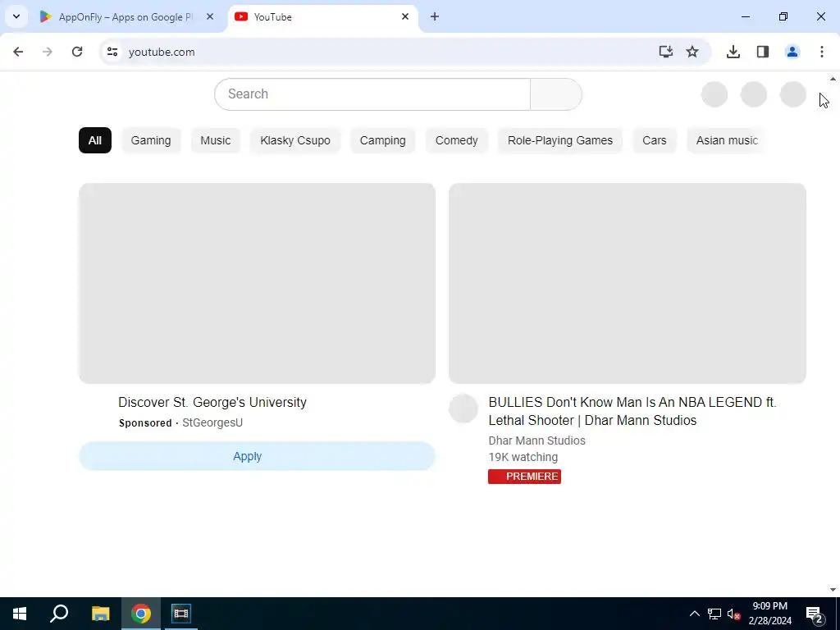This screenshot has height=630, width=840.
Task: Select the Cars filter chip
Action: coord(654,140)
